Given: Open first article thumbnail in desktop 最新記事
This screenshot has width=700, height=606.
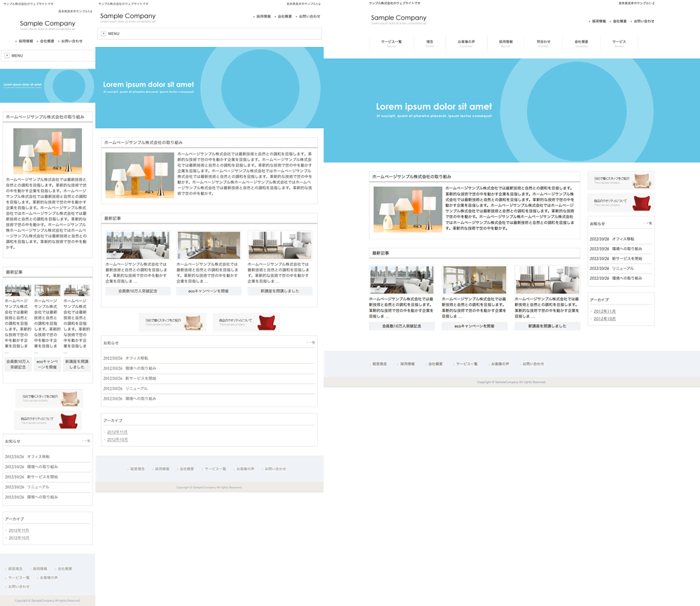Looking at the screenshot, I should click(401, 279).
